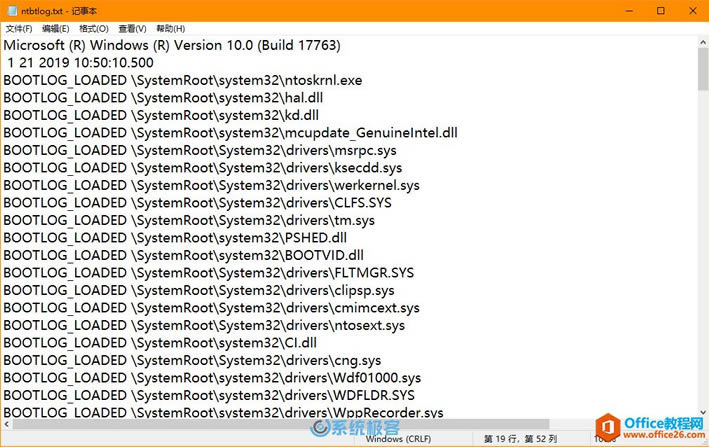
Task: Click the CLFS.SYS log line
Action: (x=198, y=203)
